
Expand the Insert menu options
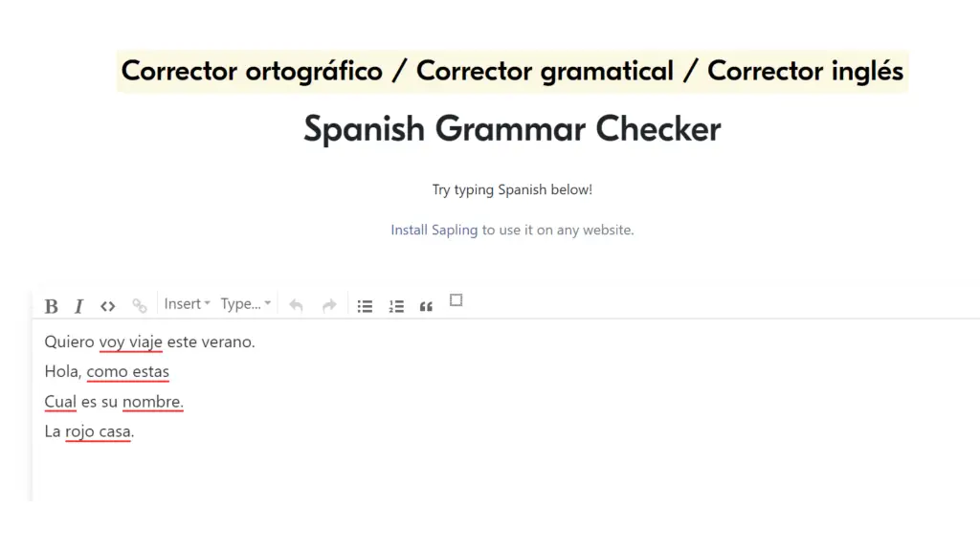(186, 303)
